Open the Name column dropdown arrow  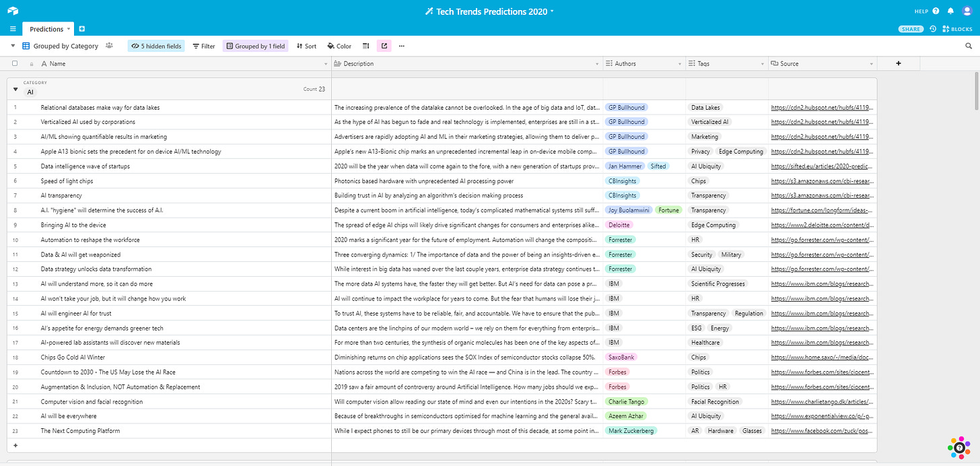click(x=325, y=64)
